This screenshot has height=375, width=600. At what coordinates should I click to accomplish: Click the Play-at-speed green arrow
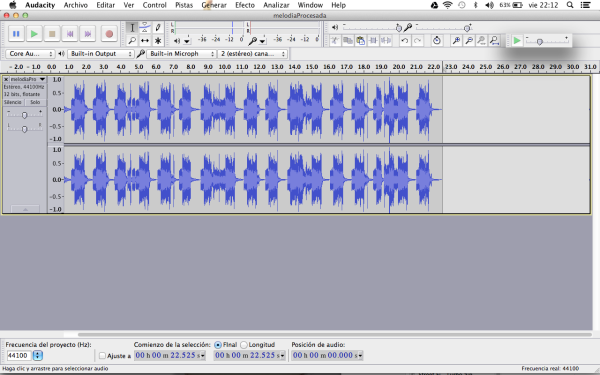[517, 40]
